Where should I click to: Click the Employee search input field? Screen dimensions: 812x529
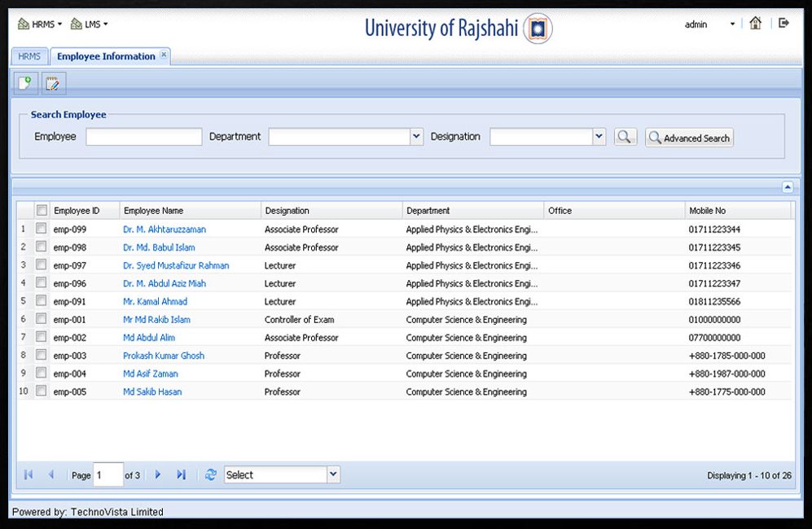pos(144,137)
